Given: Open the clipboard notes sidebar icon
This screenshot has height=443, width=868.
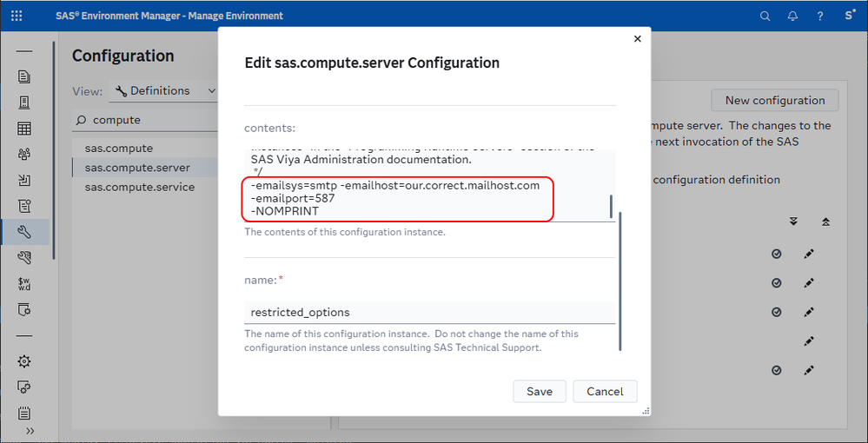Looking at the screenshot, I should pos(24,413).
